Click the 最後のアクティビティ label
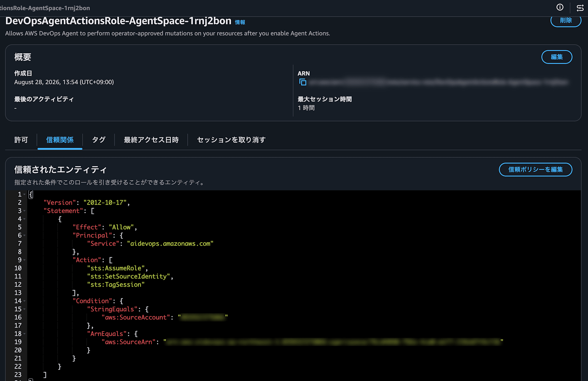 [x=44, y=99]
